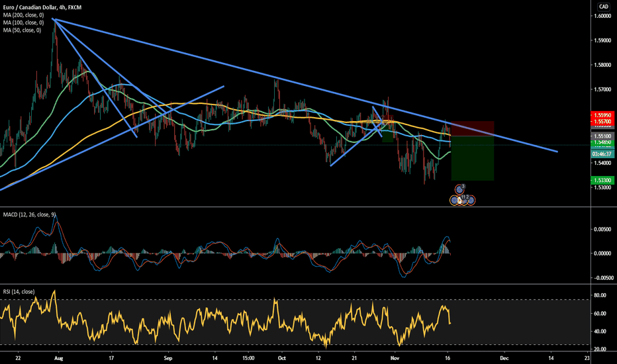Click the 1.58000 price axis label
The image size is (617, 364).
(602, 65)
